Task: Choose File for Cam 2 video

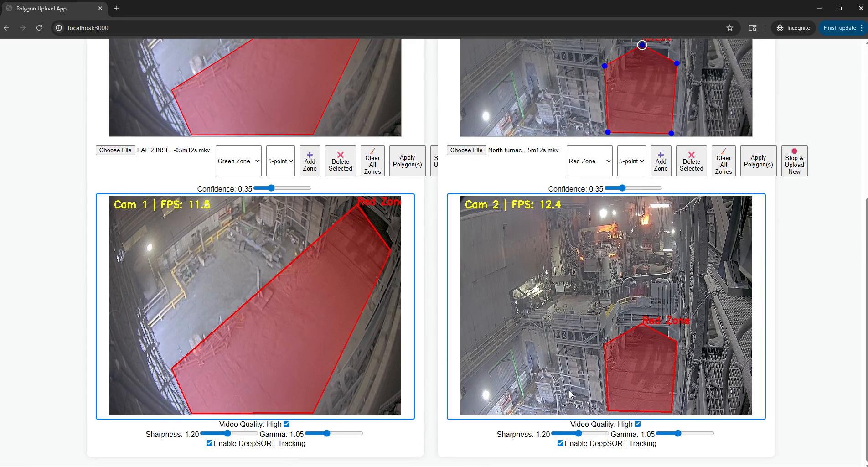Action: point(466,150)
